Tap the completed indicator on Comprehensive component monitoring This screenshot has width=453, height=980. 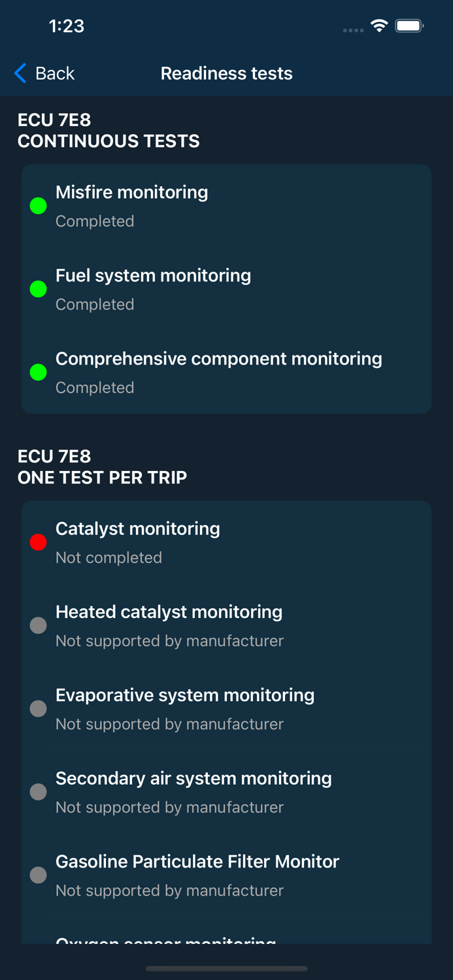point(38,372)
